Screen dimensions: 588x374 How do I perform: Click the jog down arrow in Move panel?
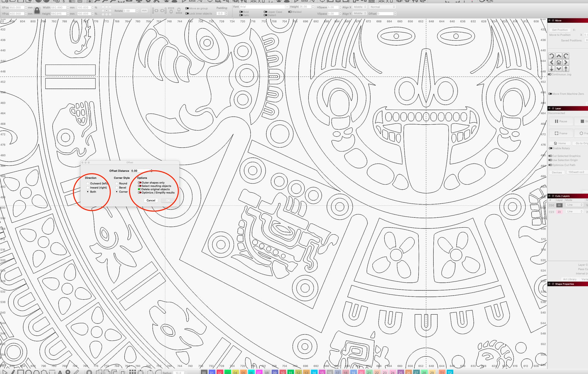[559, 69]
